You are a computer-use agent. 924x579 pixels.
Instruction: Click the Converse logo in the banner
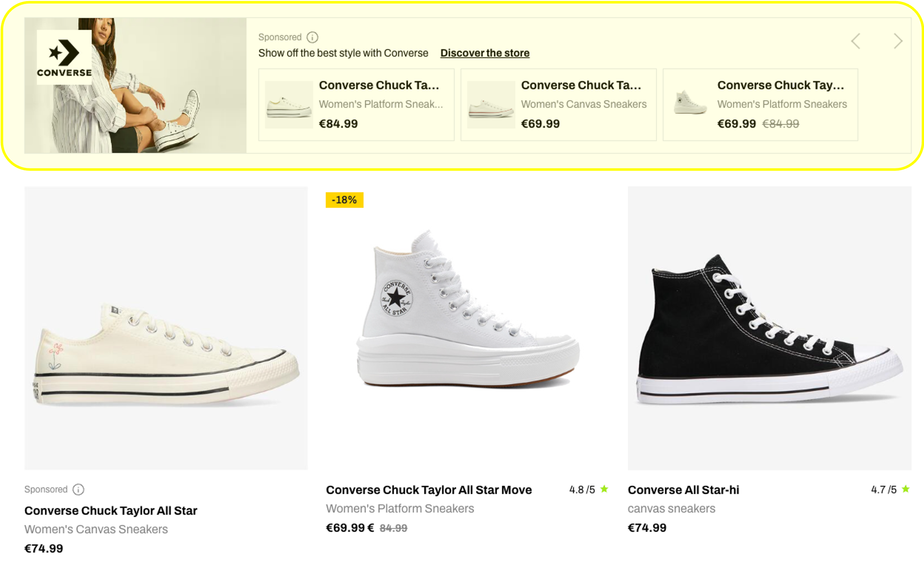tap(64, 57)
